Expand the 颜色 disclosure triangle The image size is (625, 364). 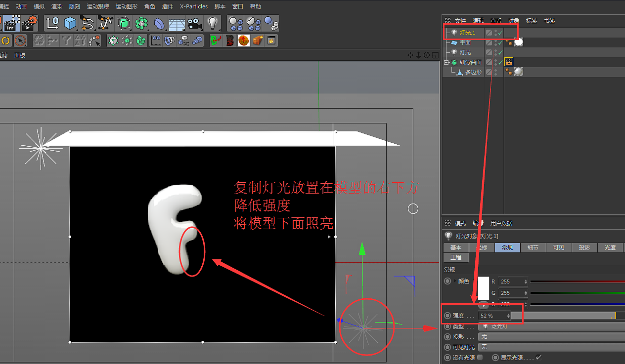[x=455, y=281]
